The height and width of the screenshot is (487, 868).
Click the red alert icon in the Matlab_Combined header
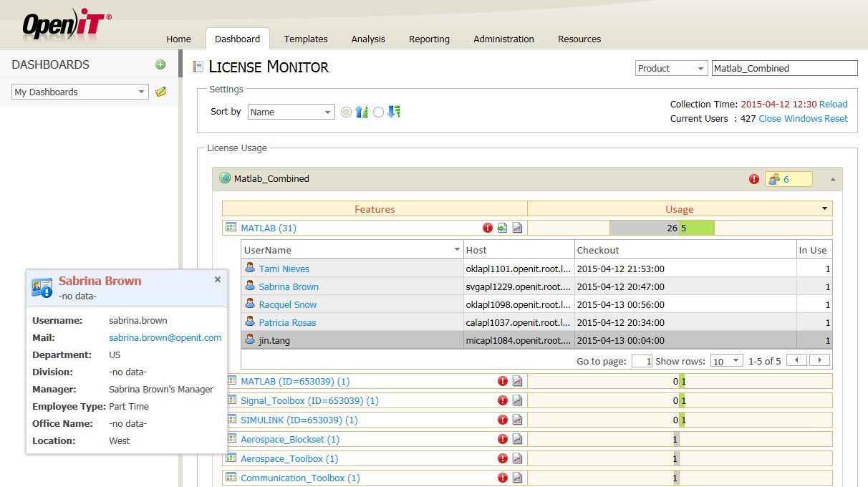pos(754,179)
